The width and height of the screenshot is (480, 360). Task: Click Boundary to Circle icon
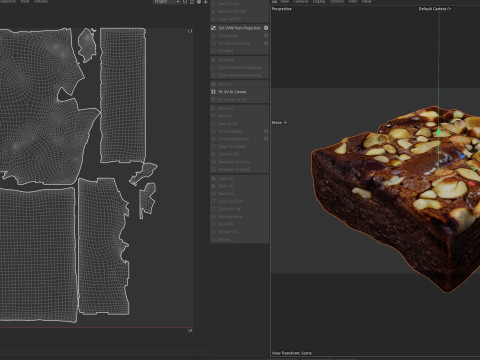point(214,162)
